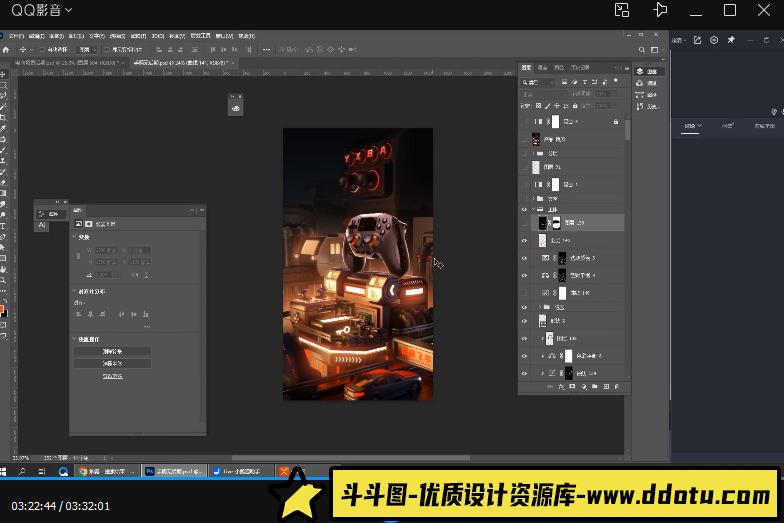Expand the collapsed folder with visible eye
This screenshot has width=784, height=523.
tap(540, 307)
